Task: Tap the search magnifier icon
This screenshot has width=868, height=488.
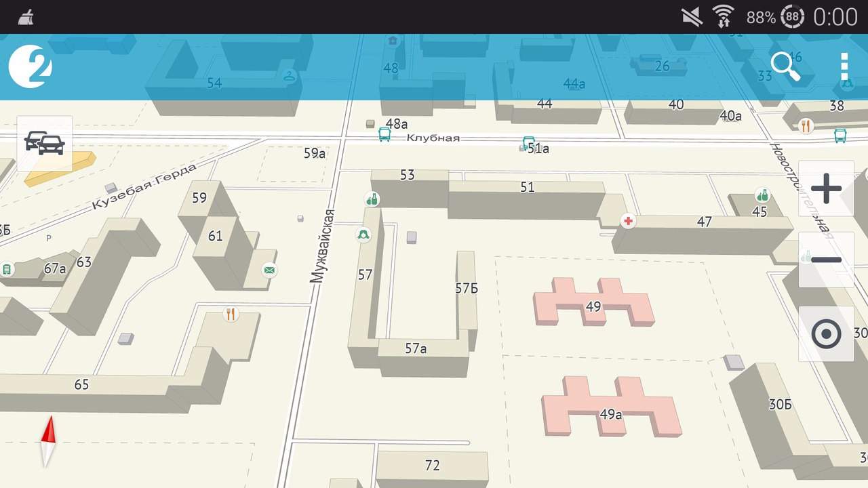Action: click(x=786, y=66)
